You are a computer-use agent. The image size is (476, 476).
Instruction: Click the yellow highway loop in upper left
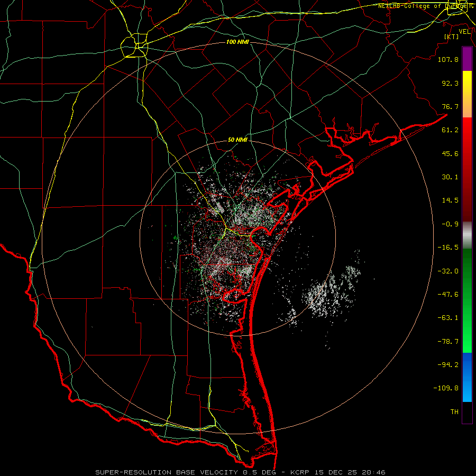click(134, 45)
